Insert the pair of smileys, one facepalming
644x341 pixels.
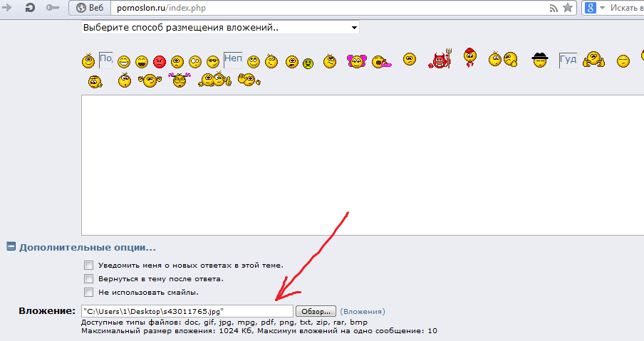pyautogui.click(x=503, y=60)
